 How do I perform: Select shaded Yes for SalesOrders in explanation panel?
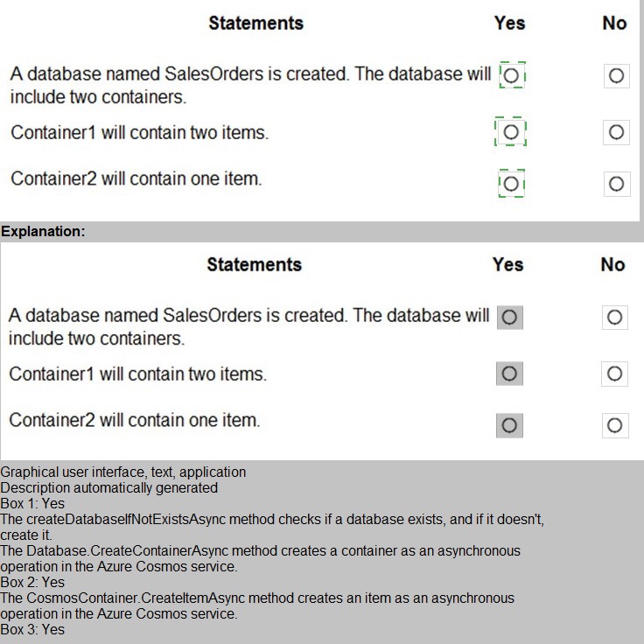coord(509,317)
